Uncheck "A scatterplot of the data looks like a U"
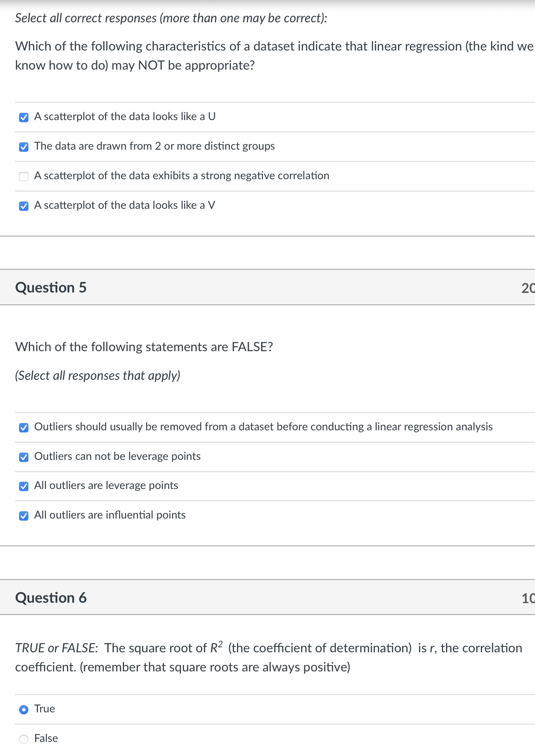The width and height of the screenshot is (535, 756). click(24, 117)
